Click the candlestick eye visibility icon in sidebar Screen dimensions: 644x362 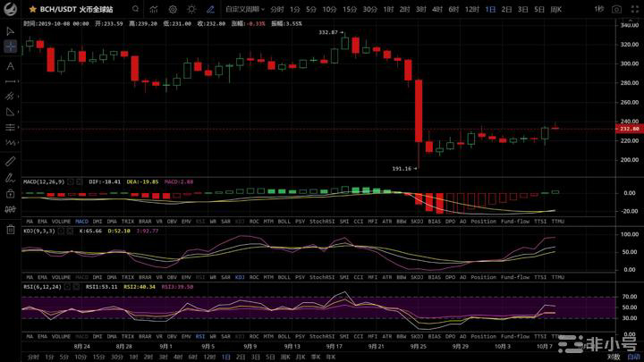(x=10, y=209)
